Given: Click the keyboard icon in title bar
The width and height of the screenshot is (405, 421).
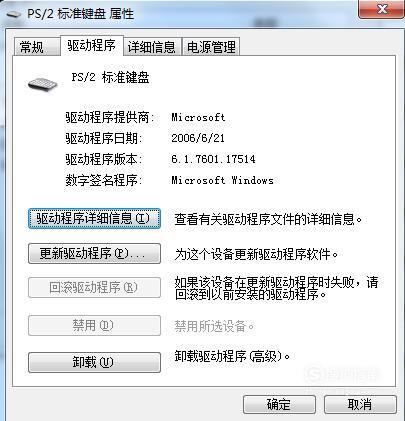Looking at the screenshot, I should (13, 14).
